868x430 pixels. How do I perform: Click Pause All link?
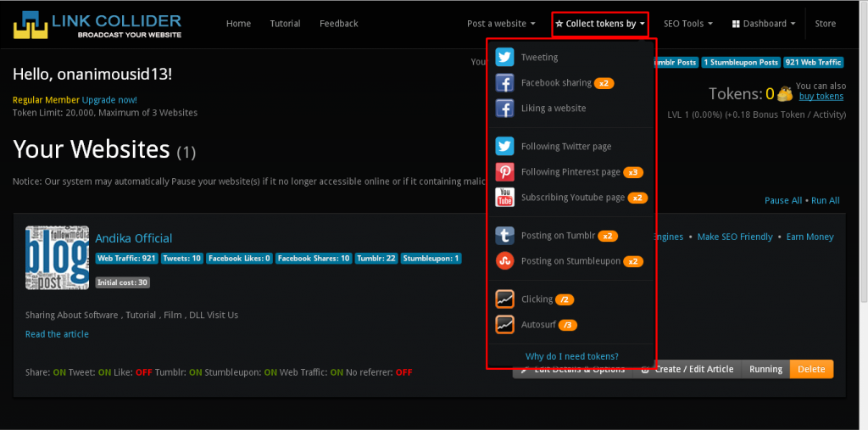[783, 201]
